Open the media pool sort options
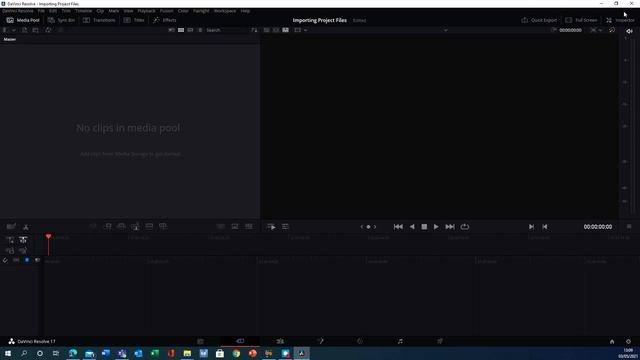This screenshot has width=640, height=360. coord(254,30)
